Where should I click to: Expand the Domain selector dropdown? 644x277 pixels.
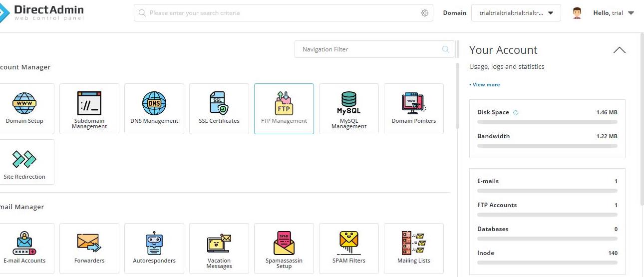click(516, 13)
